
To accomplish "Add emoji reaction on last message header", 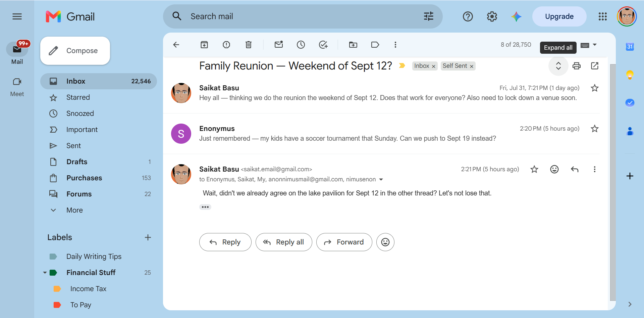I will click(x=554, y=169).
